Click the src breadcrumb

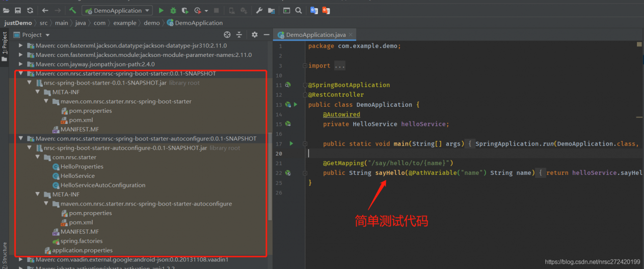[44, 23]
